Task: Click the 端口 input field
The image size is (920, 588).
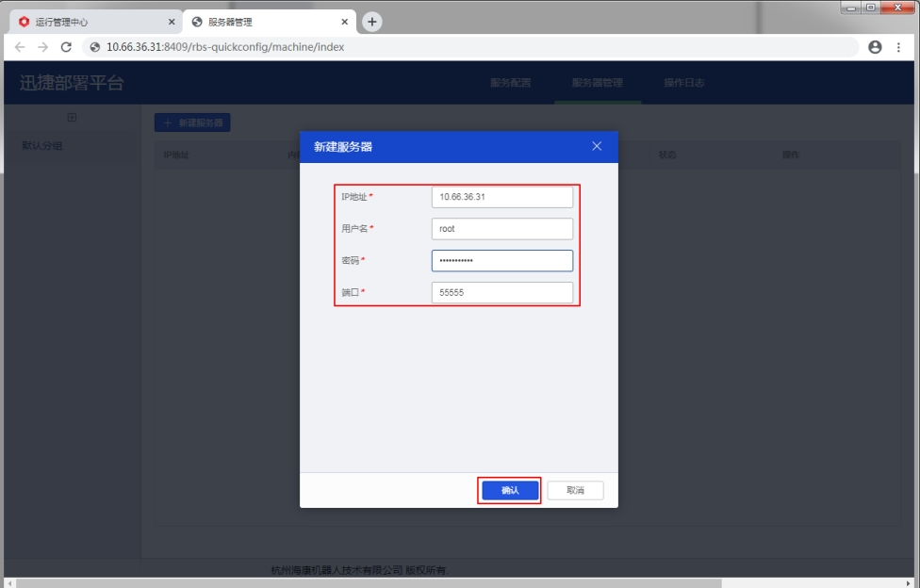Action: point(501,293)
